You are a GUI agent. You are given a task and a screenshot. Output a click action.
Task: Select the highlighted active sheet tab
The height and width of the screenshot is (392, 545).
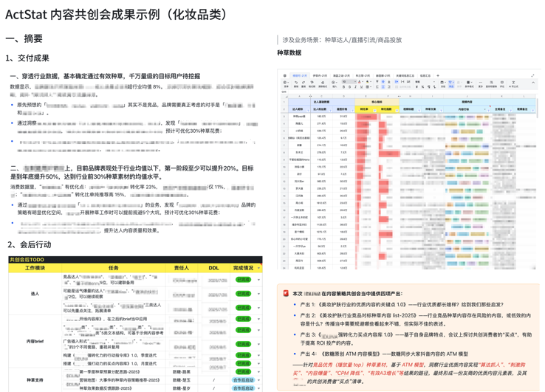300,75
